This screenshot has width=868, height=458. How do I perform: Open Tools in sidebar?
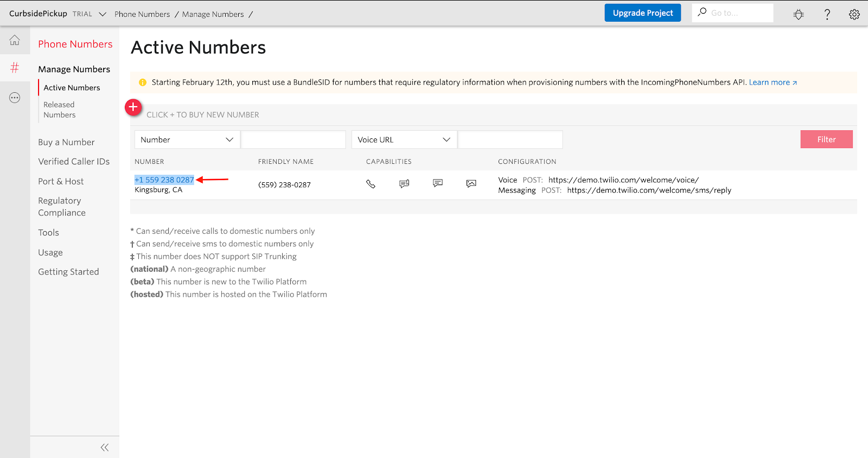click(48, 232)
